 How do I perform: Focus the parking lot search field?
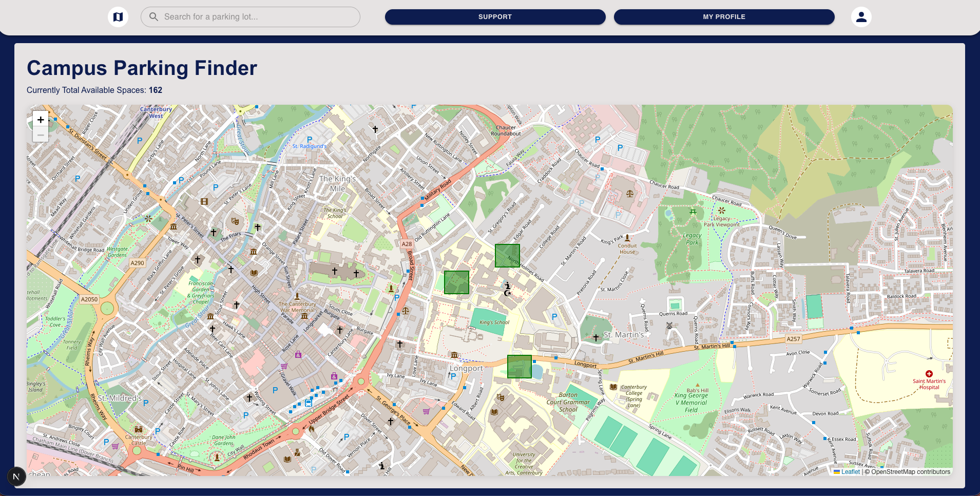click(x=251, y=17)
